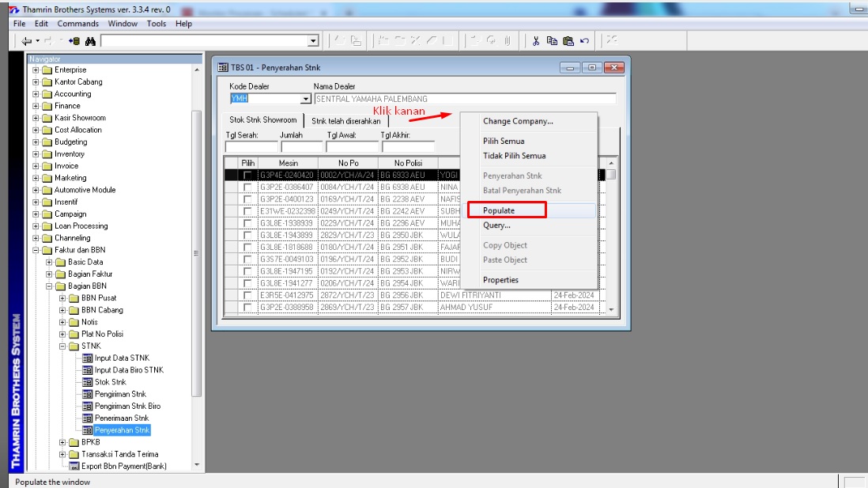
Task: Click the grid's vertical scrollbar down arrow
Action: point(610,308)
